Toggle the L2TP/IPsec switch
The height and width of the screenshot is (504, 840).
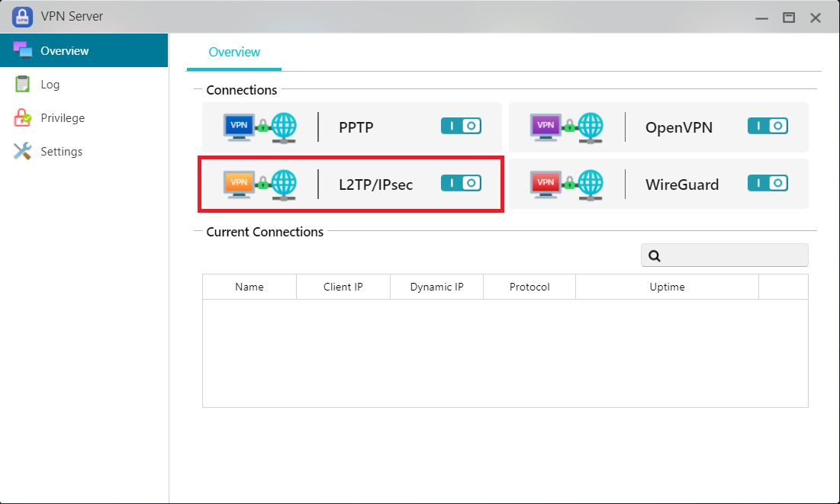(x=462, y=183)
